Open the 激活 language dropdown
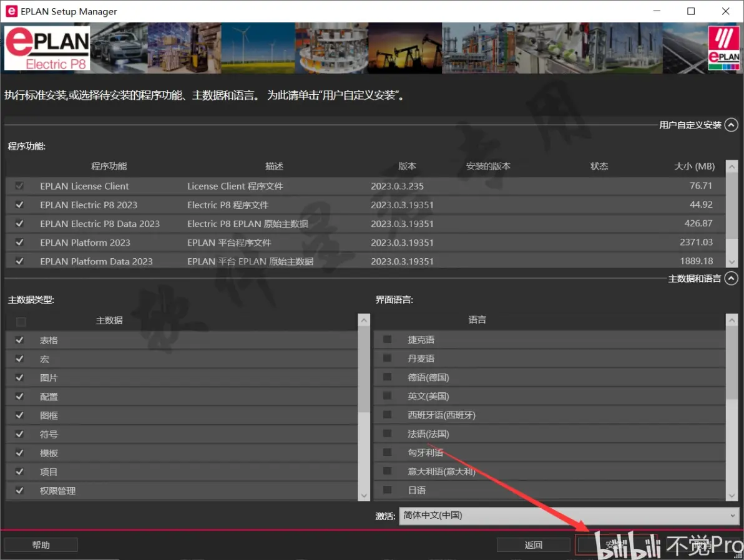 click(569, 516)
